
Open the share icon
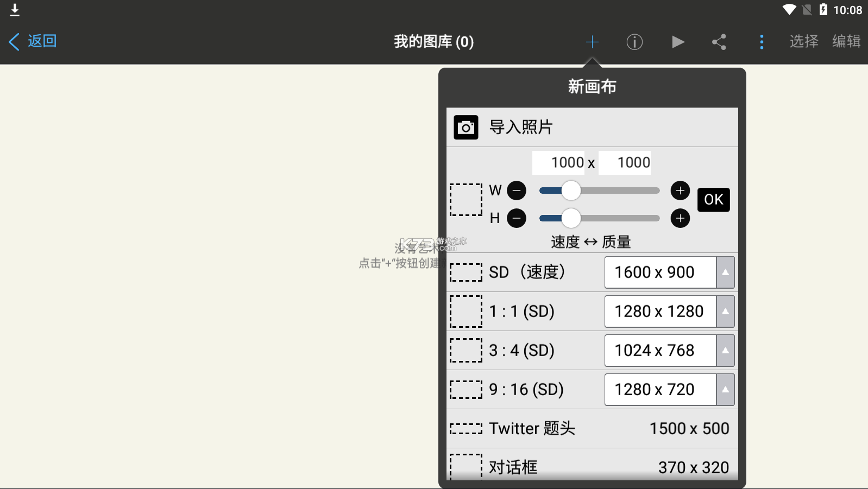tap(719, 42)
